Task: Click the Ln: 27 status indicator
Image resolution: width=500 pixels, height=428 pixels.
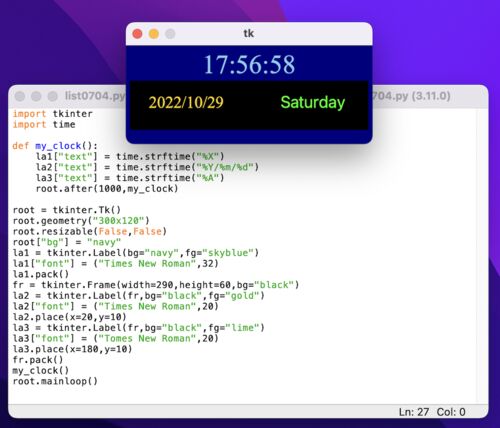Action: click(x=414, y=412)
